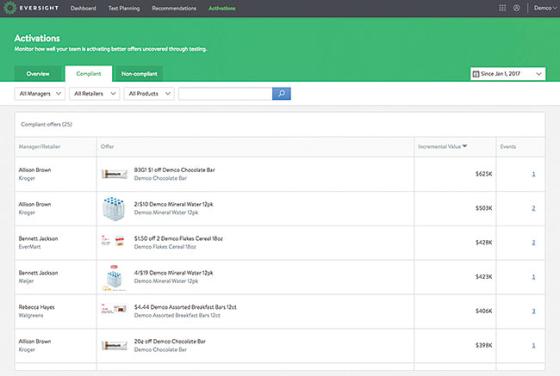
Task: Open events link for 20¢ off Chocolate Bar
Action: tap(534, 345)
